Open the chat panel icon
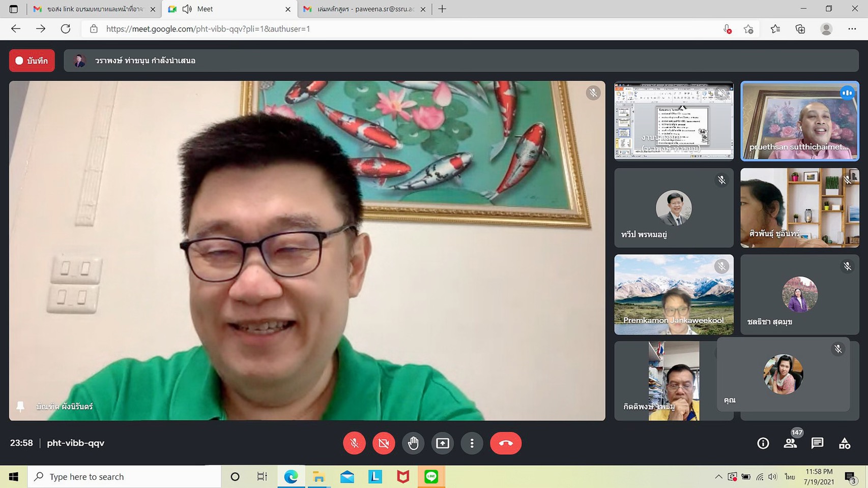 pyautogui.click(x=817, y=443)
